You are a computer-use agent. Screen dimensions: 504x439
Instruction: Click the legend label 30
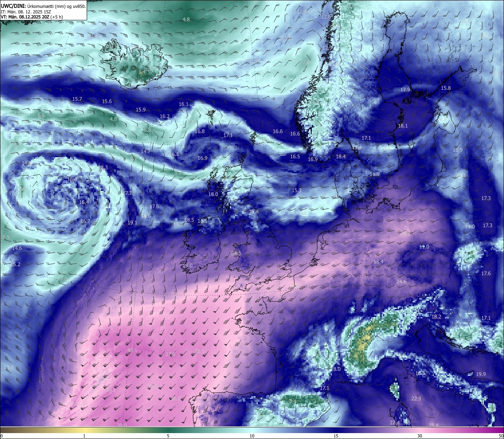420,436
